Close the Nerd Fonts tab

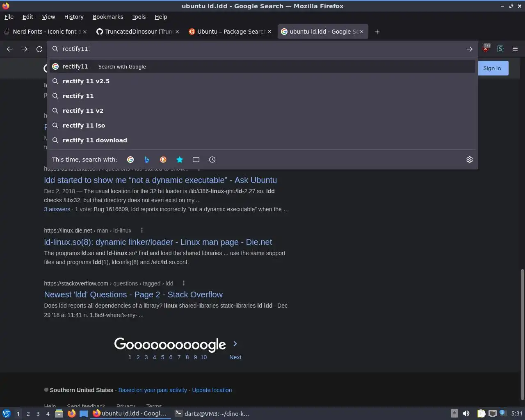point(85,32)
